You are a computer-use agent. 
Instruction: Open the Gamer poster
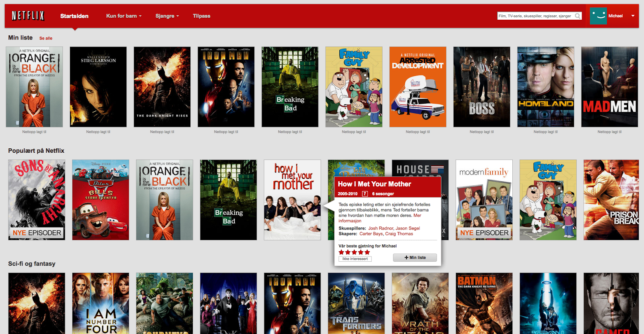click(611, 303)
